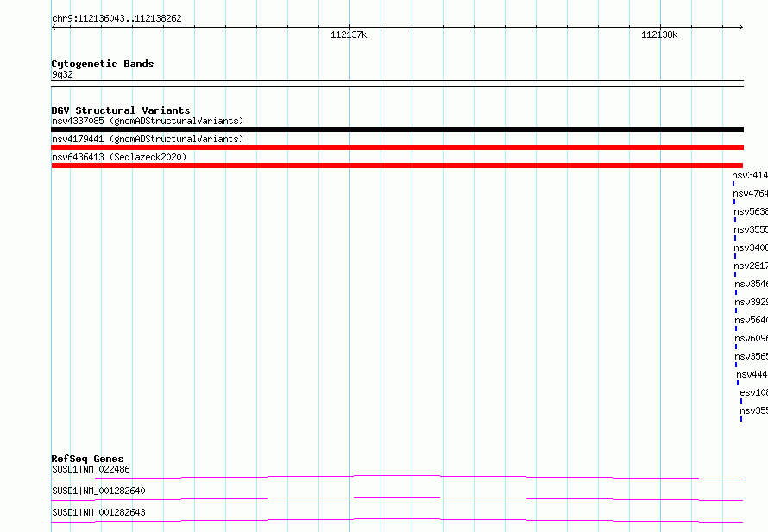
Task: Click the SUSD1|NM_001282643 transcript label
Action: pyautogui.click(x=98, y=512)
